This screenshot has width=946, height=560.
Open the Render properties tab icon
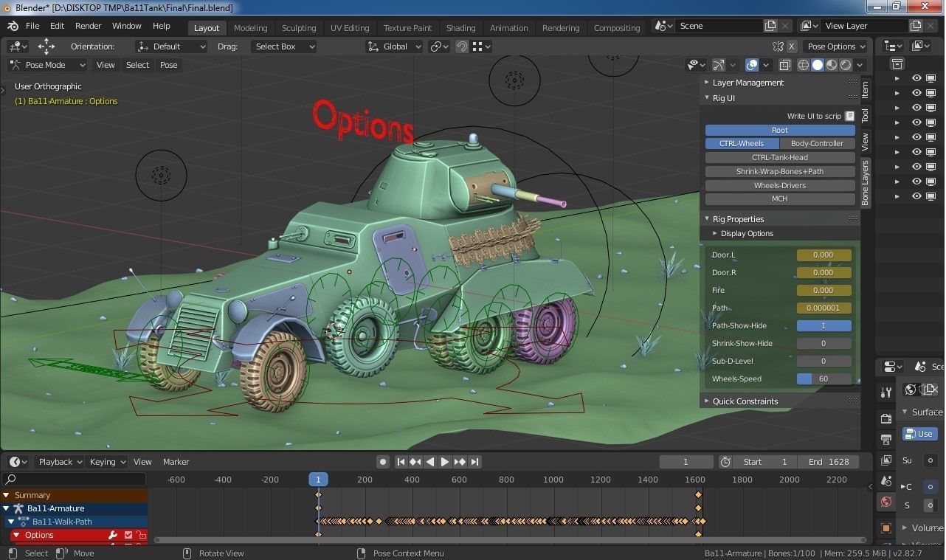point(886,418)
